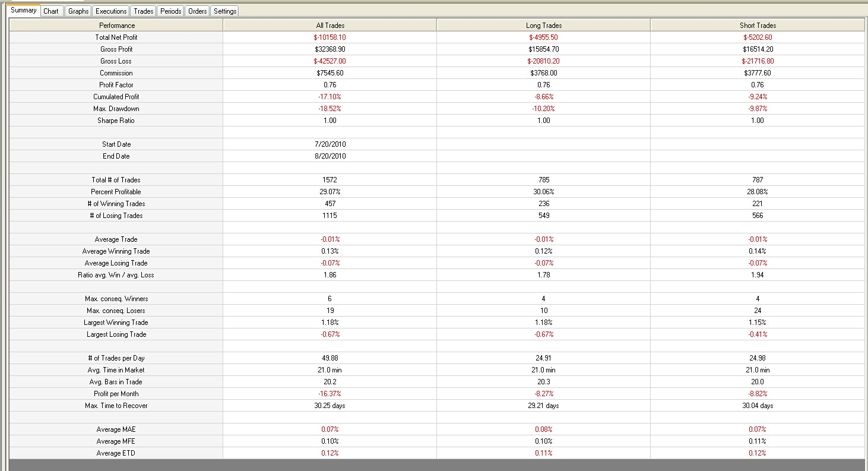Click the -9.24% cell
868x471 pixels.
(x=758, y=97)
